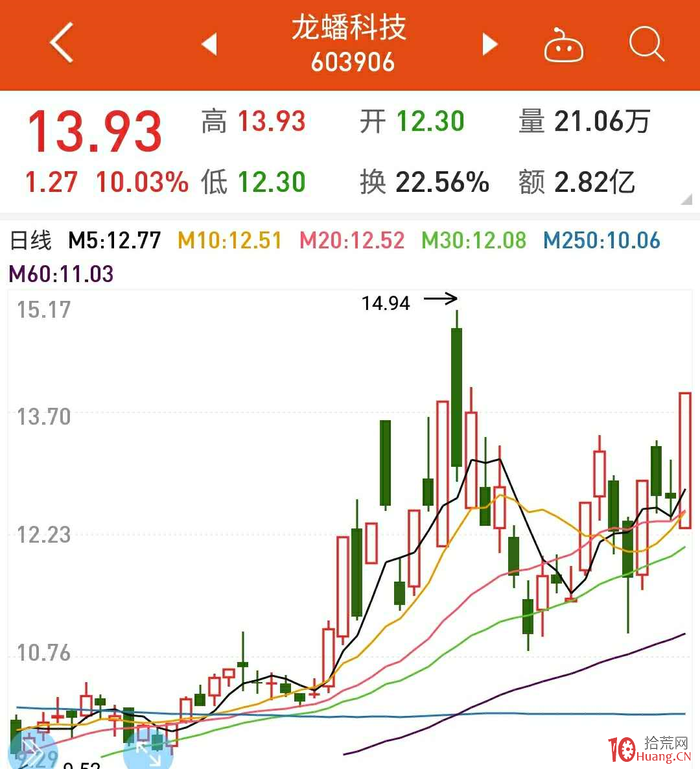Image resolution: width=700 pixels, height=769 pixels.
Task: Tap the 12.23 price axis label
Action: [x=43, y=535]
